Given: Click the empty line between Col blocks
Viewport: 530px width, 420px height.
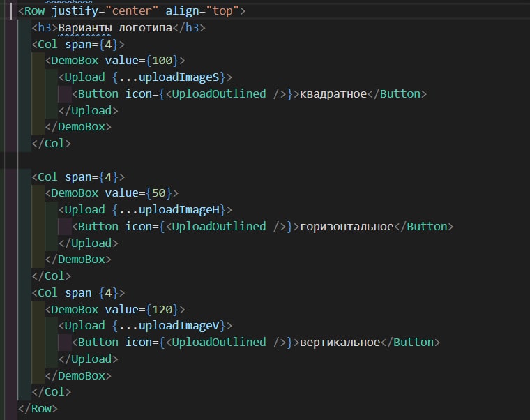Looking at the screenshot, I should pyautogui.click(x=265, y=160).
